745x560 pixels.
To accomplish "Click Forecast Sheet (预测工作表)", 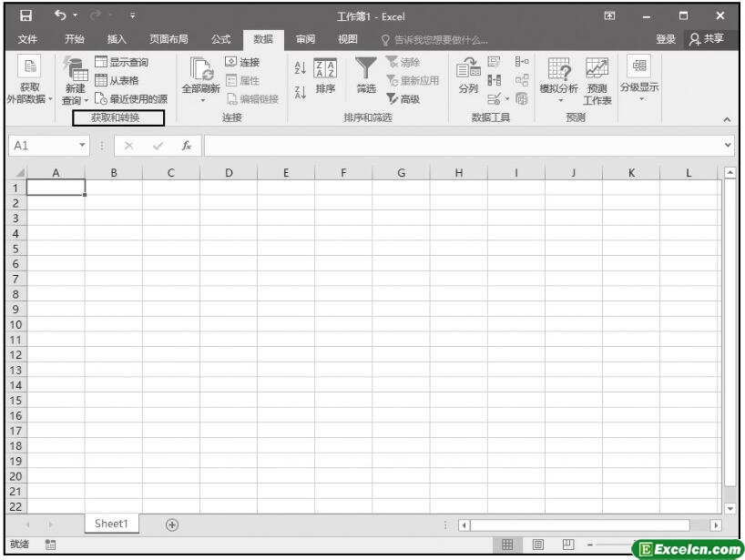I will click(x=597, y=80).
